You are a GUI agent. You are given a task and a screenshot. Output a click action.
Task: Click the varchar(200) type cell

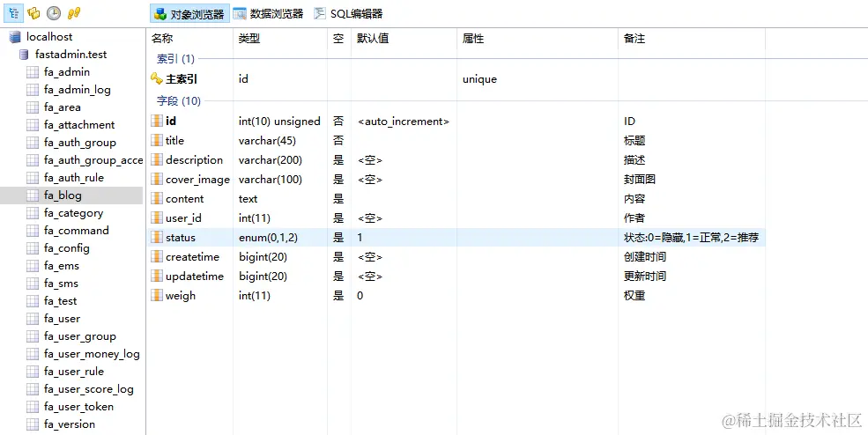pyautogui.click(x=271, y=160)
